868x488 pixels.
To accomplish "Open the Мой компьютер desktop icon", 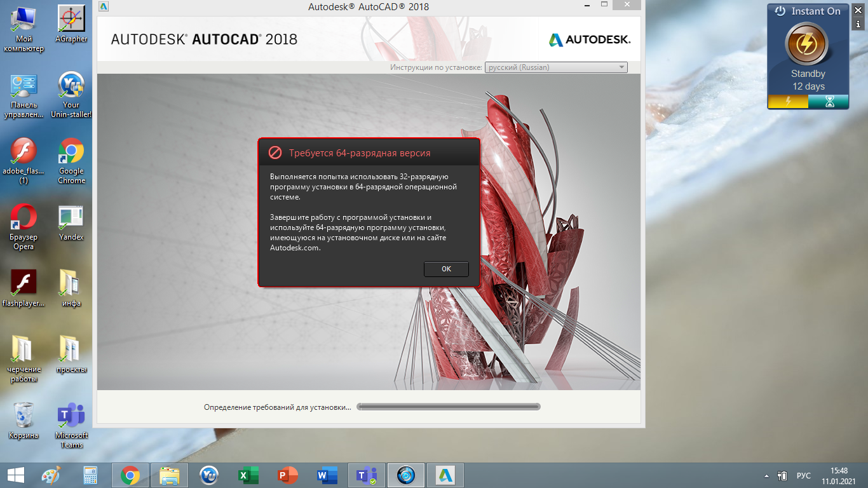I will (24, 29).
